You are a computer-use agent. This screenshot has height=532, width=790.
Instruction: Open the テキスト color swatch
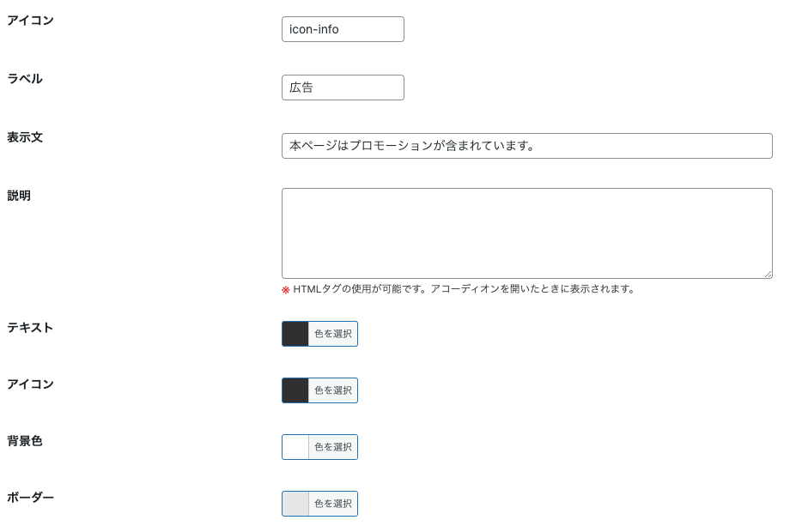point(295,334)
